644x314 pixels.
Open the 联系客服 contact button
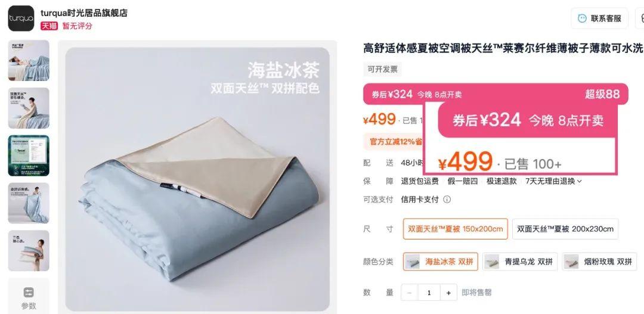pos(600,18)
